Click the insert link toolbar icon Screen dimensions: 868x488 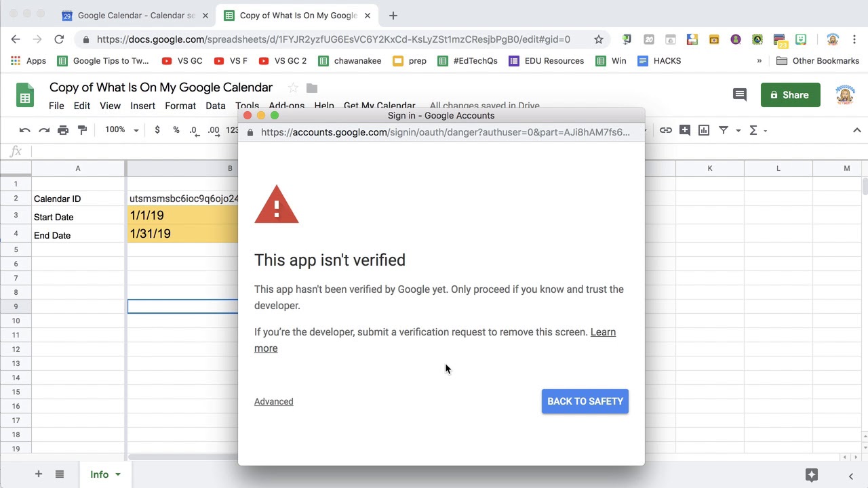coord(666,130)
